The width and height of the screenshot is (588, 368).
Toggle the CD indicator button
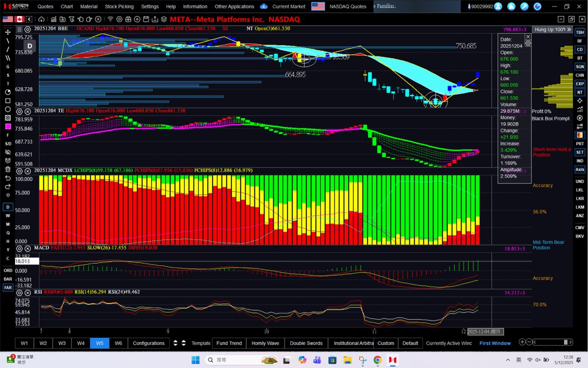(580, 50)
